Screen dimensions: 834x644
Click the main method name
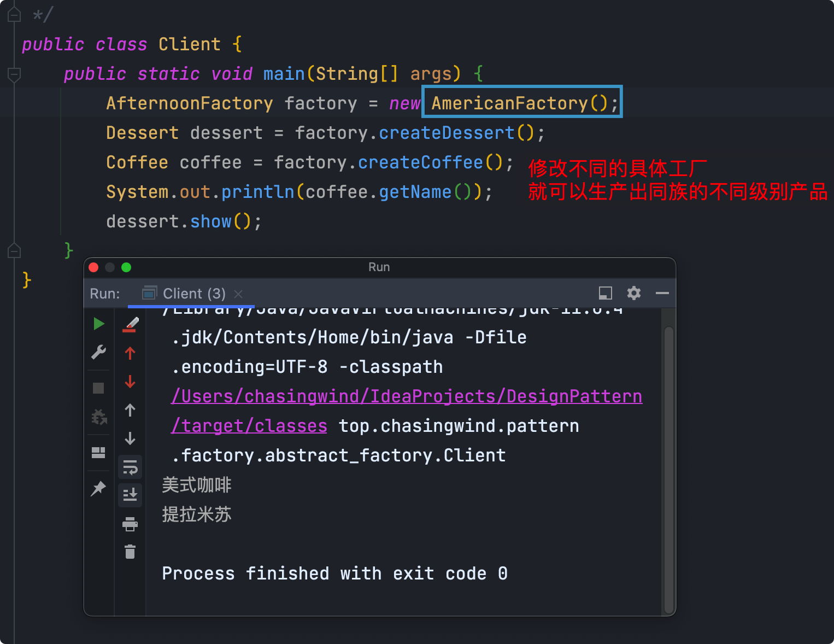click(x=284, y=74)
